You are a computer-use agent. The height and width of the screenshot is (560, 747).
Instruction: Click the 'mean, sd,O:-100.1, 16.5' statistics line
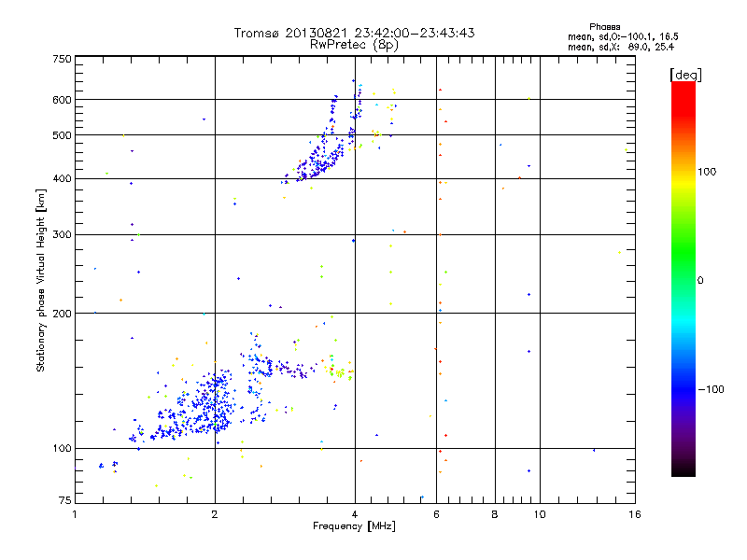[x=623, y=36]
